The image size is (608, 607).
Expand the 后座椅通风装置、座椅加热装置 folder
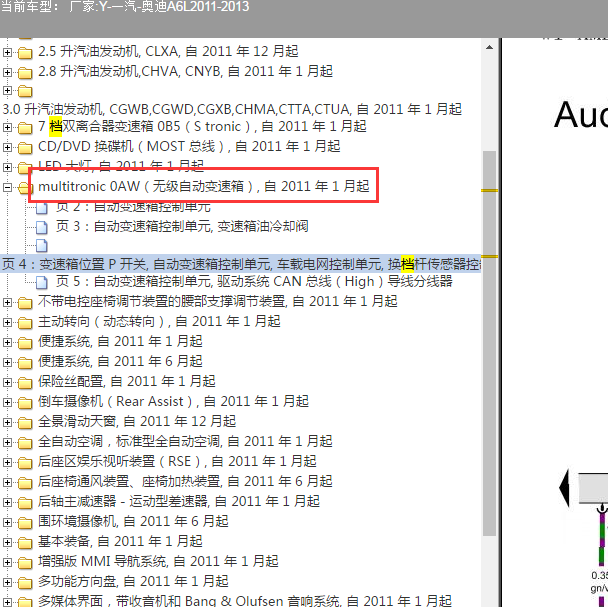(7, 482)
